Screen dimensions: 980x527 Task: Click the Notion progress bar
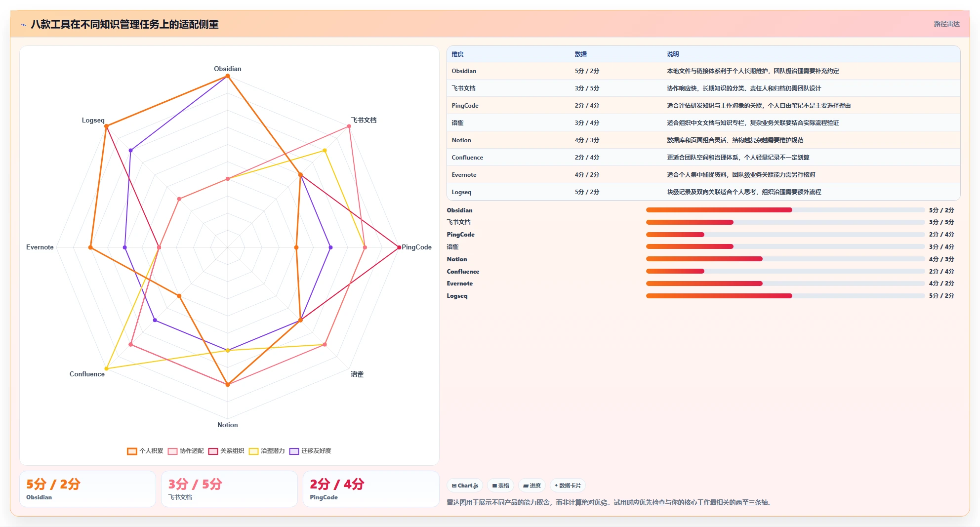click(x=785, y=259)
